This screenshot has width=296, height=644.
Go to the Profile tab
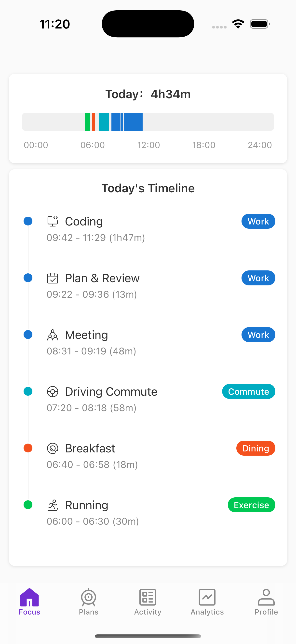click(266, 602)
